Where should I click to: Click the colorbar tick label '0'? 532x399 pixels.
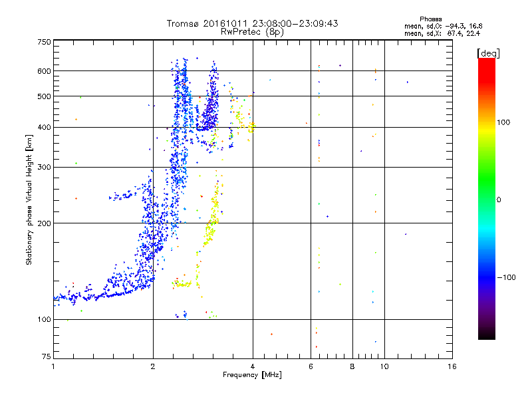point(498,200)
